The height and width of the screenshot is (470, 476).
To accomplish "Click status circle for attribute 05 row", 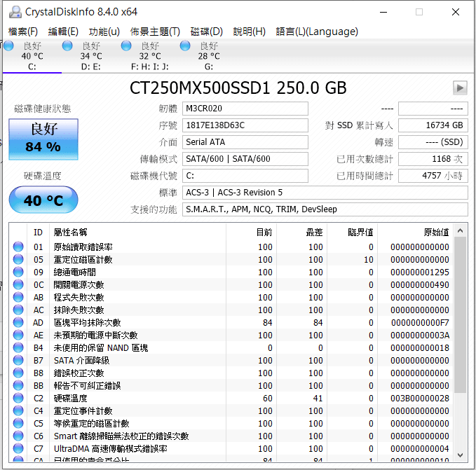I will click(18, 260).
